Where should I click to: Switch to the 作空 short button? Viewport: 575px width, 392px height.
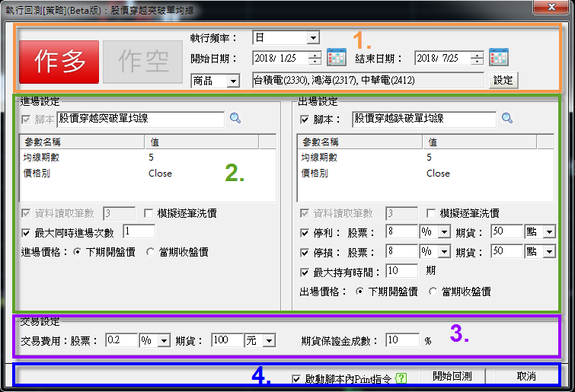point(143,62)
